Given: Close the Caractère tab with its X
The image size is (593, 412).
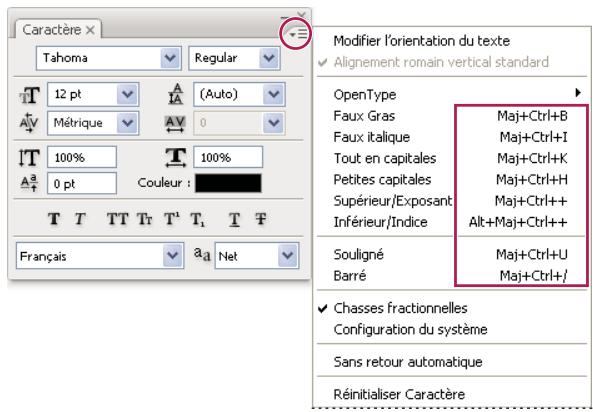Looking at the screenshot, I should (x=90, y=30).
